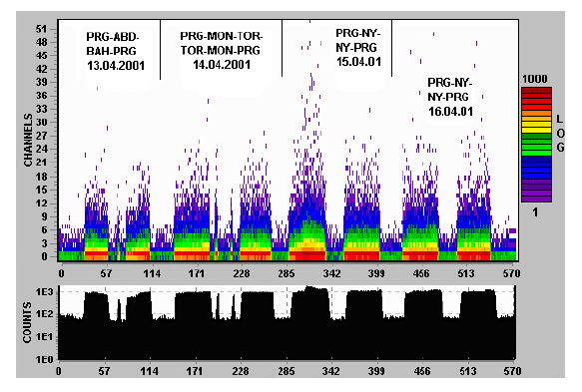Click the 114 tick below the spectrogram
582x392 pixels.
tap(152, 274)
